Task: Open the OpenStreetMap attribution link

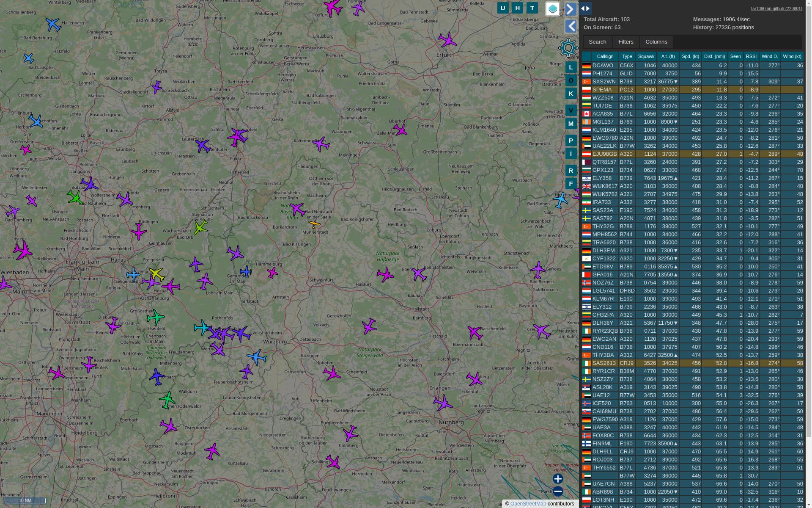Action: coord(528,504)
